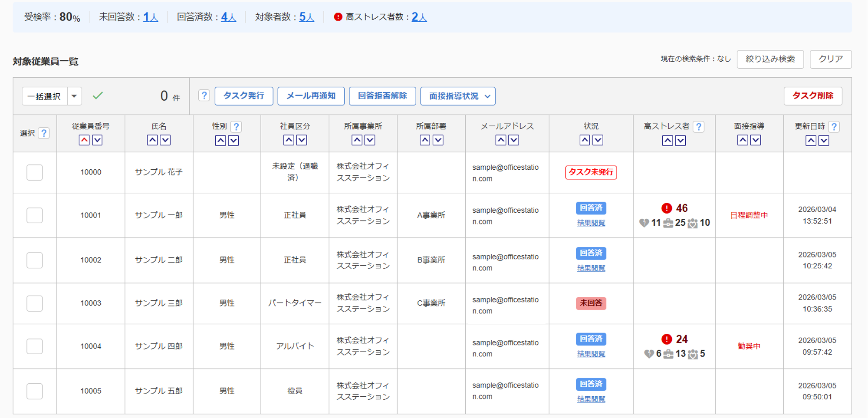Screen dimensions: 868x418
Task: Tick checkbox for employee 10005
Action: [35, 391]
